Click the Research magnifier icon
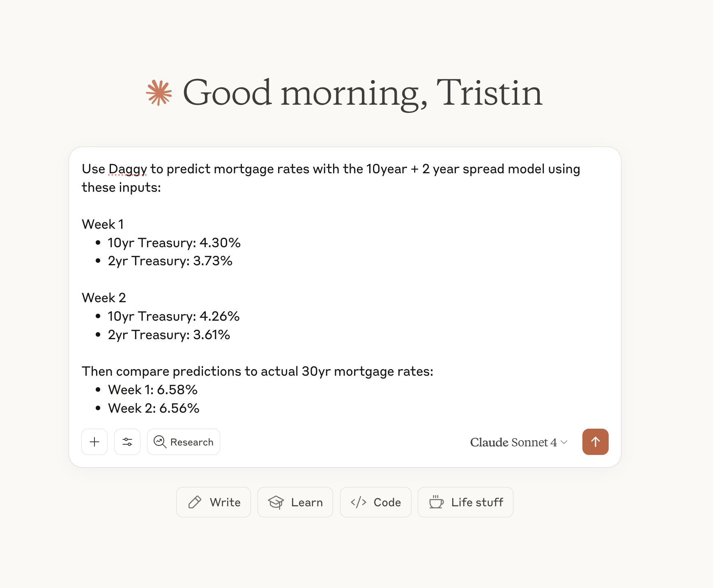The width and height of the screenshot is (713, 588). (160, 442)
